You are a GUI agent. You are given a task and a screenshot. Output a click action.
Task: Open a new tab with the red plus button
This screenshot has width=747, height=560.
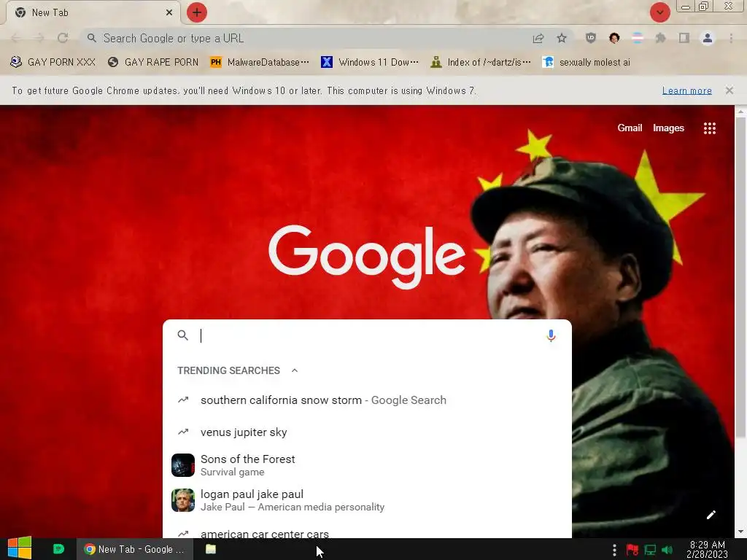point(197,12)
